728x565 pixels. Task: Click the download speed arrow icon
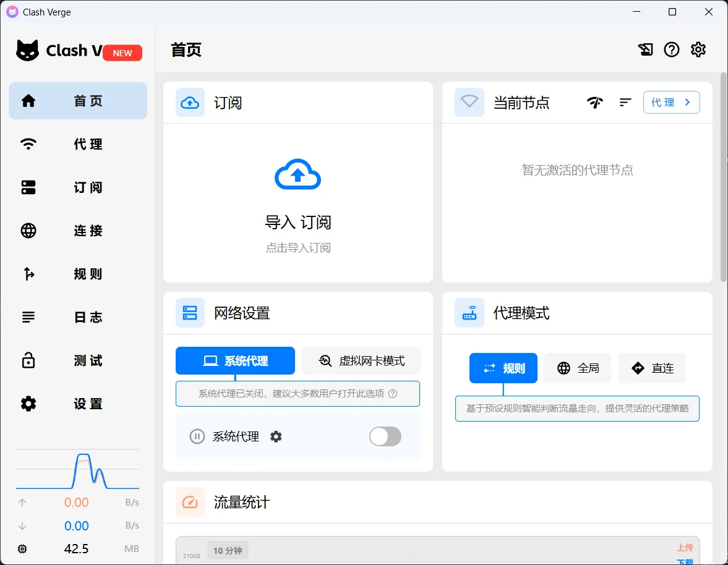[22, 525]
